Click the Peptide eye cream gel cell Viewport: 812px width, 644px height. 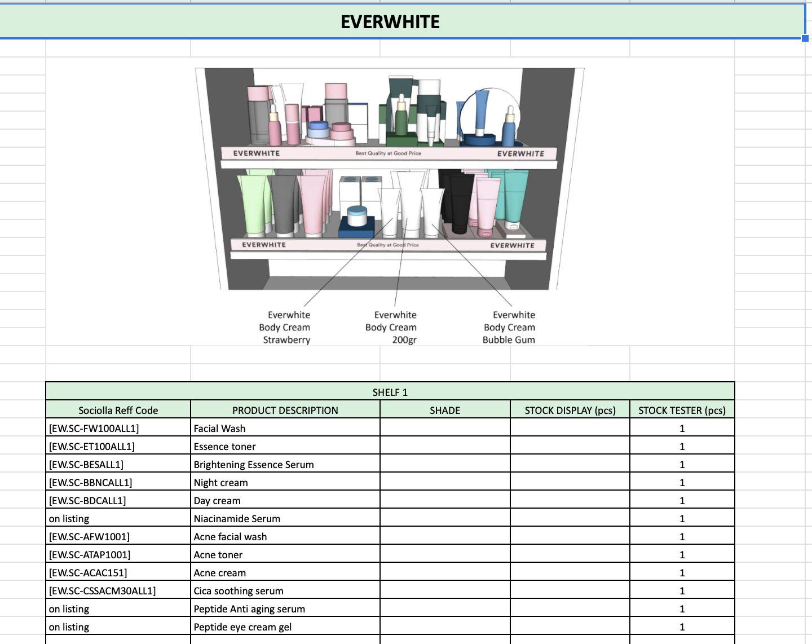(x=285, y=627)
